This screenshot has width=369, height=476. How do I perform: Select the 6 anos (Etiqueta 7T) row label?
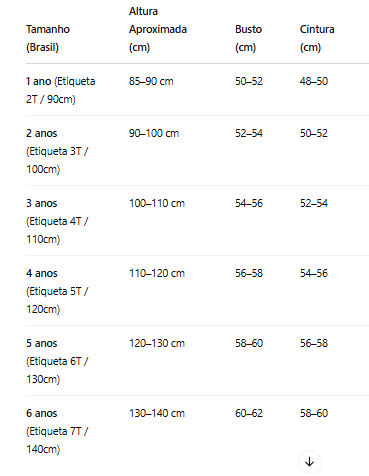[57, 431]
